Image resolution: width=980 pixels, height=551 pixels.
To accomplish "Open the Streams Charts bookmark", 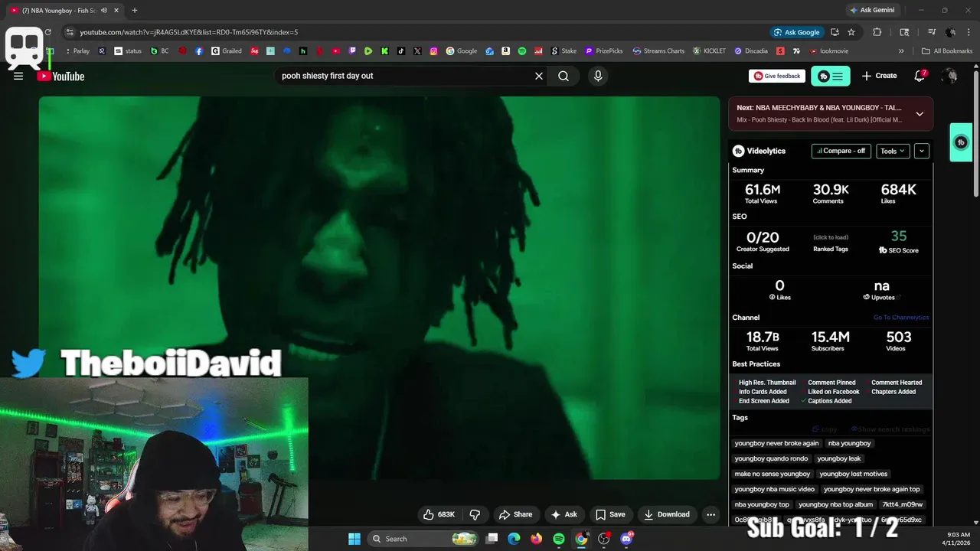I will (x=658, y=51).
